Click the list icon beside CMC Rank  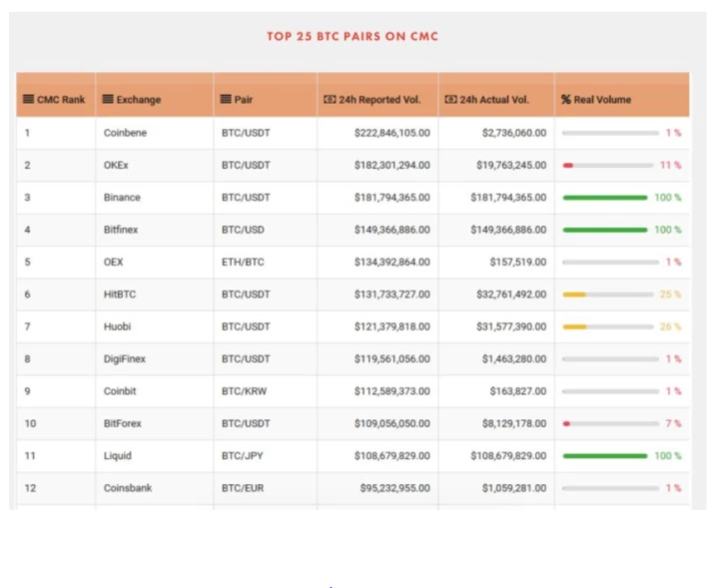[x=29, y=99]
